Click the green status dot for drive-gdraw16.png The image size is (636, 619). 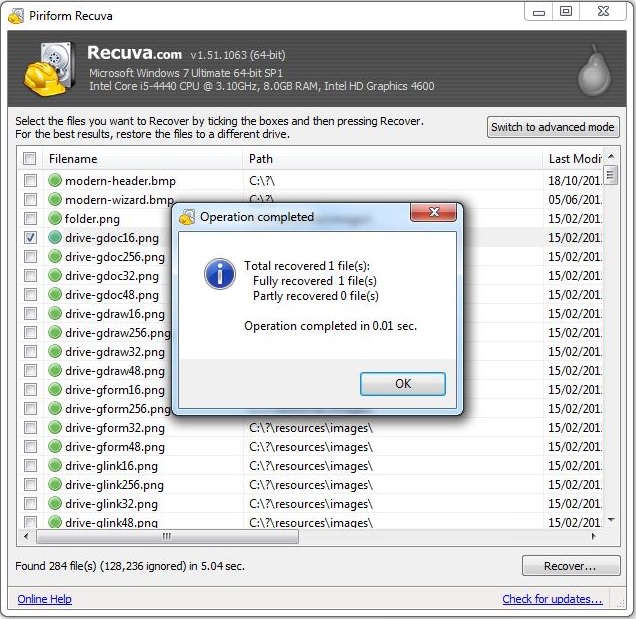click(55, 313)
